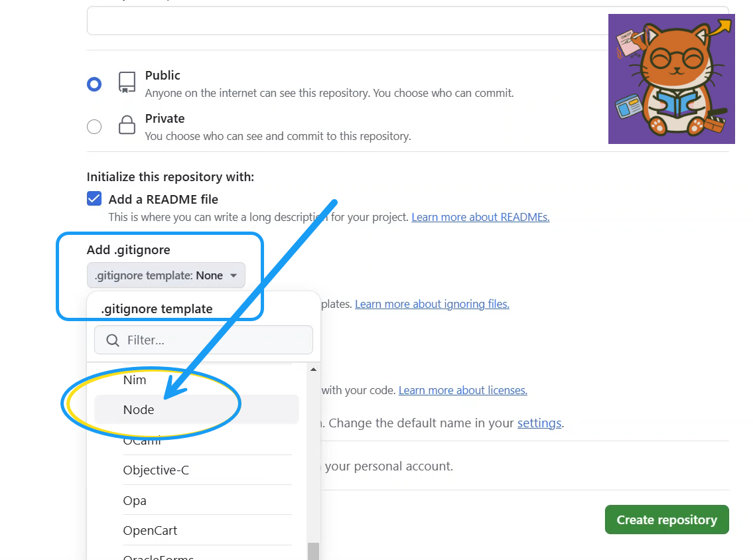The image size is (753, 560).
Task: Choose Nim from the template list
Action: (135, 380)
